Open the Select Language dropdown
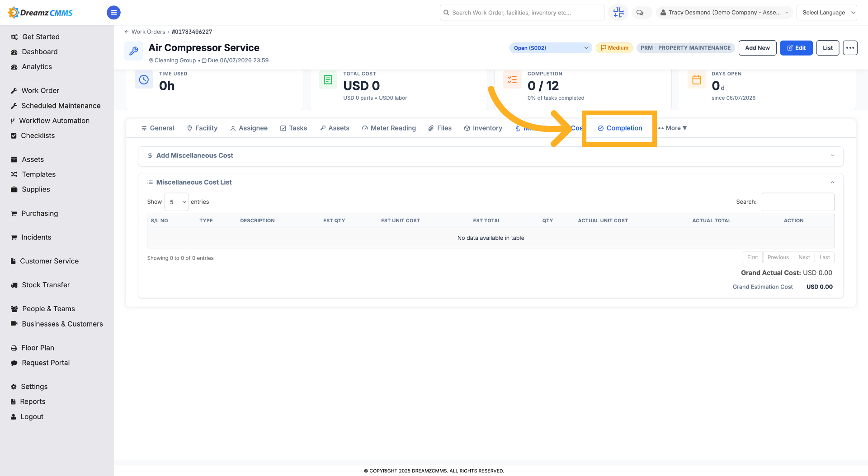Viewport: 868px width, 476px height. (826, 13)
